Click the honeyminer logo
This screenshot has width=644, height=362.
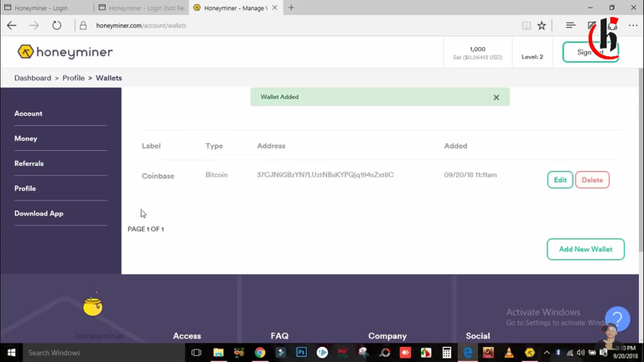pyautogui.click(x=65, y=52)
